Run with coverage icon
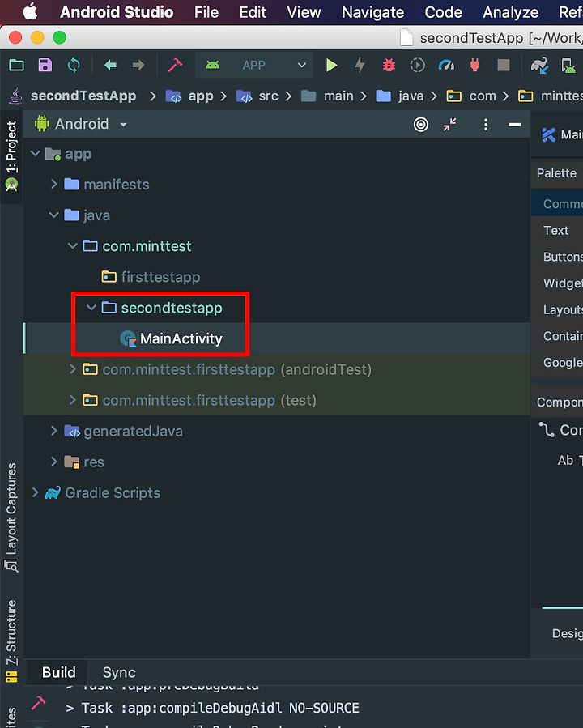 click(417, 65)
